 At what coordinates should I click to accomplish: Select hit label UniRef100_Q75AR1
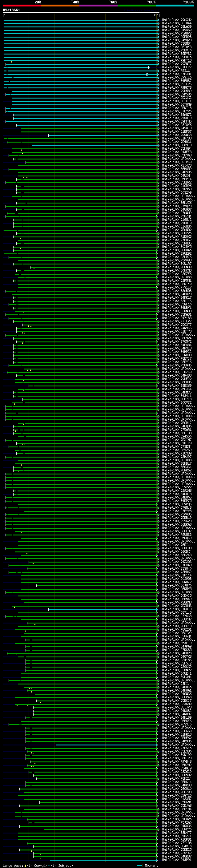point(176,430)
